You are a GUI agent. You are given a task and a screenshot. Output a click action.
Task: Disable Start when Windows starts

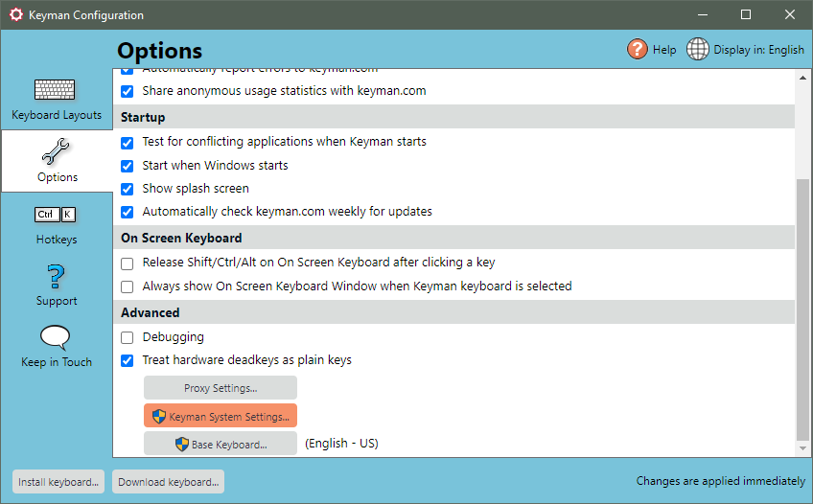point(127,167)
